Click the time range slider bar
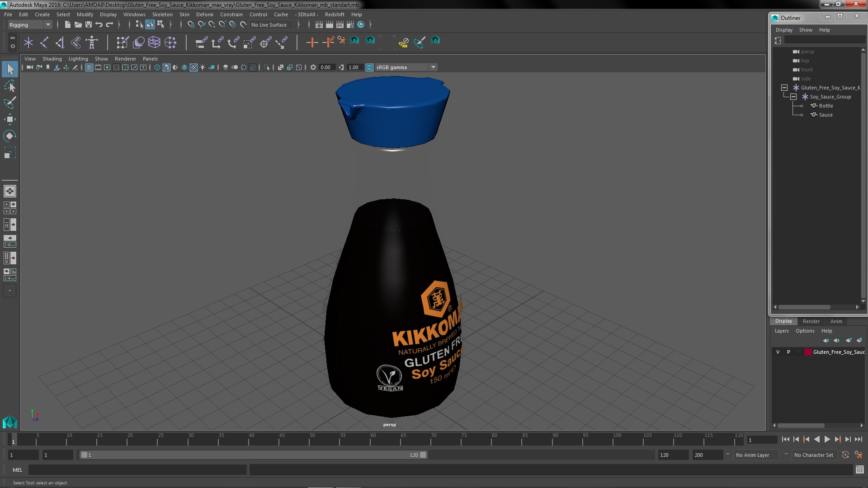The height and width of the screenshot is (488, 868). (x=254, y=455)
